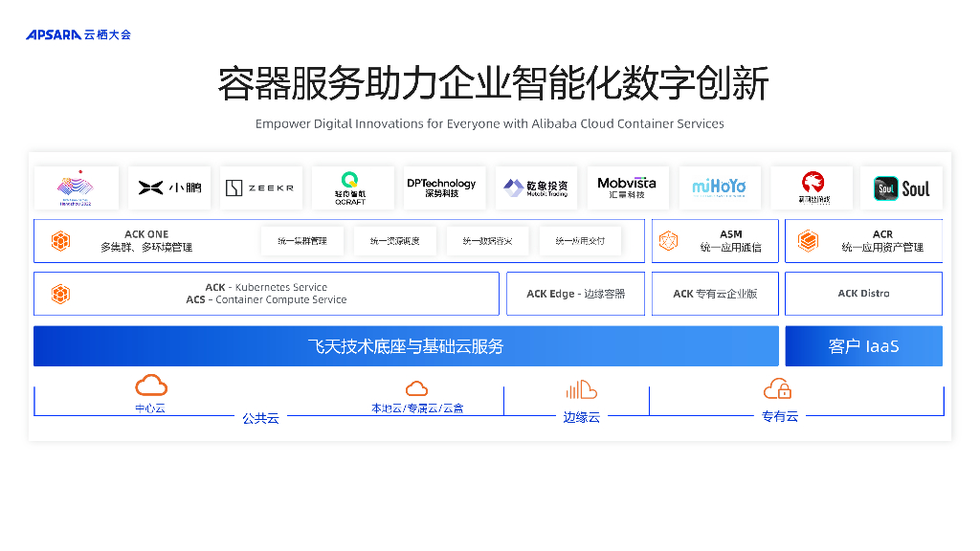Select the miHoYo logo card

click(720, 187)
